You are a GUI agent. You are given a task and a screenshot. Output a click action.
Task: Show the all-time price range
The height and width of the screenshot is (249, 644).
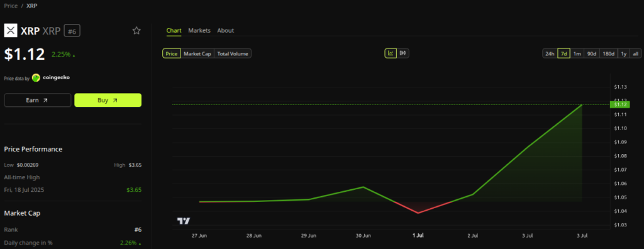pos(635,53)
